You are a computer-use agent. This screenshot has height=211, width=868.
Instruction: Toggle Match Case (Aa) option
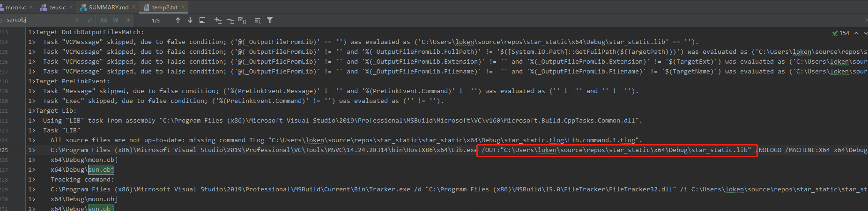tap(104, 20)
